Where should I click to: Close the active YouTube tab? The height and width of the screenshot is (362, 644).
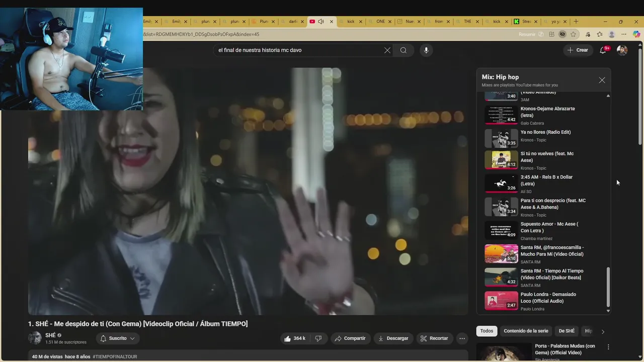(x=332, y=22)
